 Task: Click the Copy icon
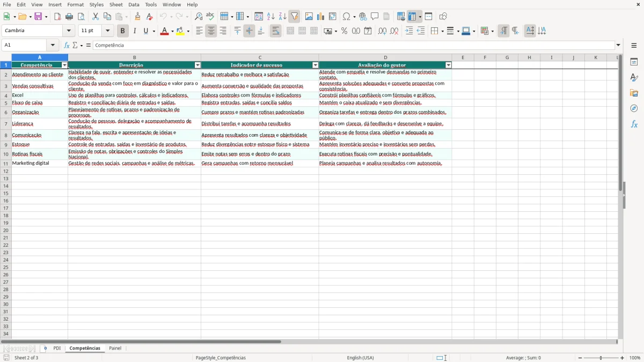[107, 17]
